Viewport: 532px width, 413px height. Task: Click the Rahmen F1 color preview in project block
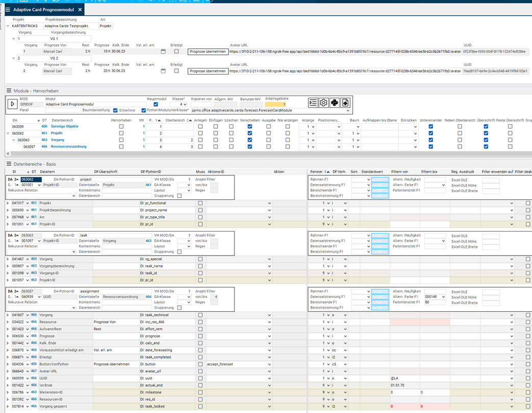coord(380,179)
